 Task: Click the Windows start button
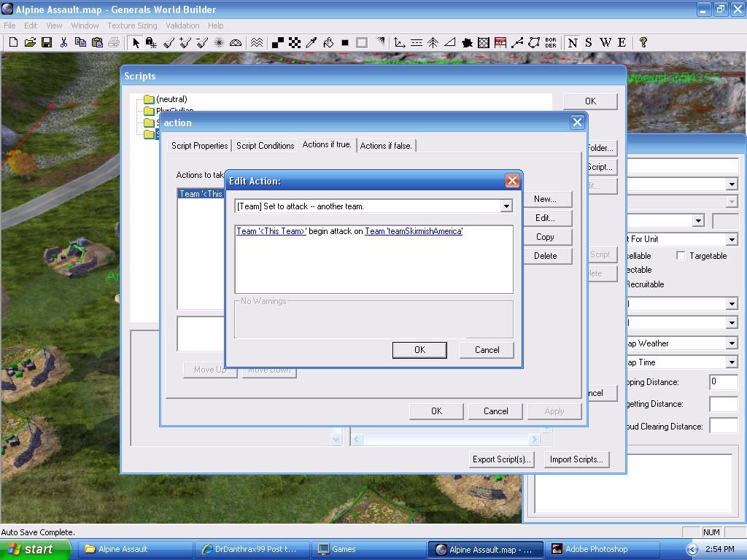coord(35,549)
